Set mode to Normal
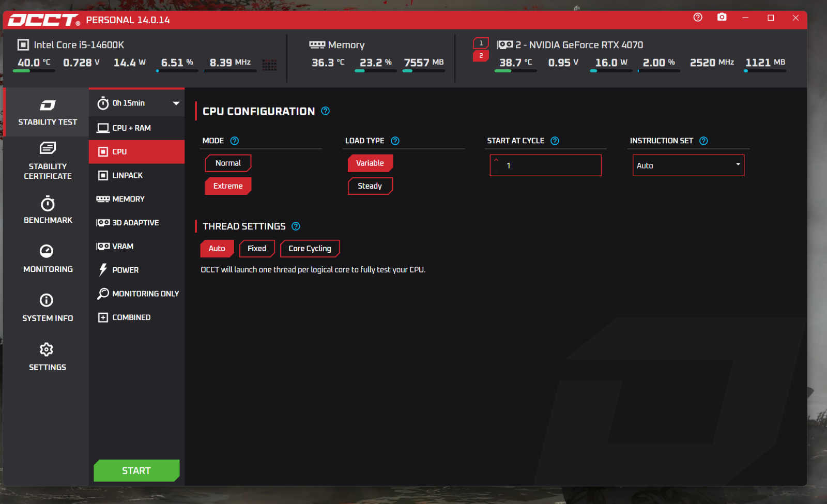The height and width of the screenshot is (504, 827). point(228,163)
